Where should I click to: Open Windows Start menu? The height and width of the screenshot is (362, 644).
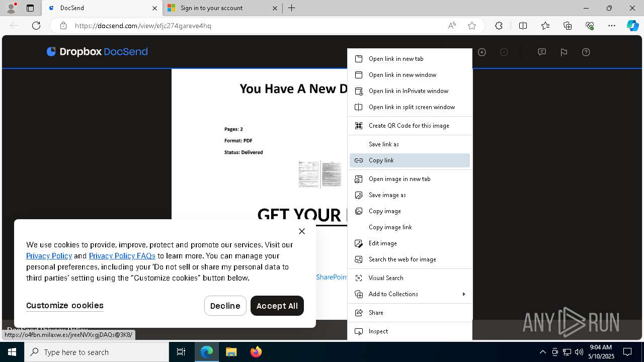pyautogui.click(x=12, y=352)
